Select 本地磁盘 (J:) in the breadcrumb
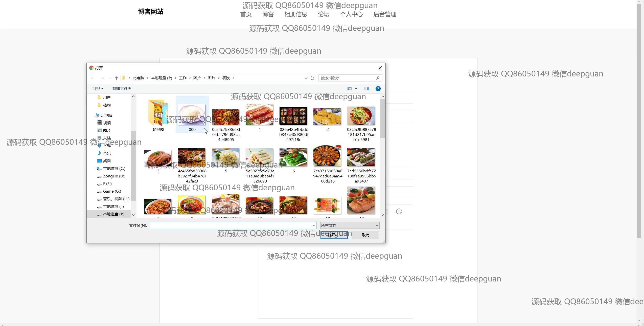The width and height of the screenshot is (644, 326). [161, 78]
